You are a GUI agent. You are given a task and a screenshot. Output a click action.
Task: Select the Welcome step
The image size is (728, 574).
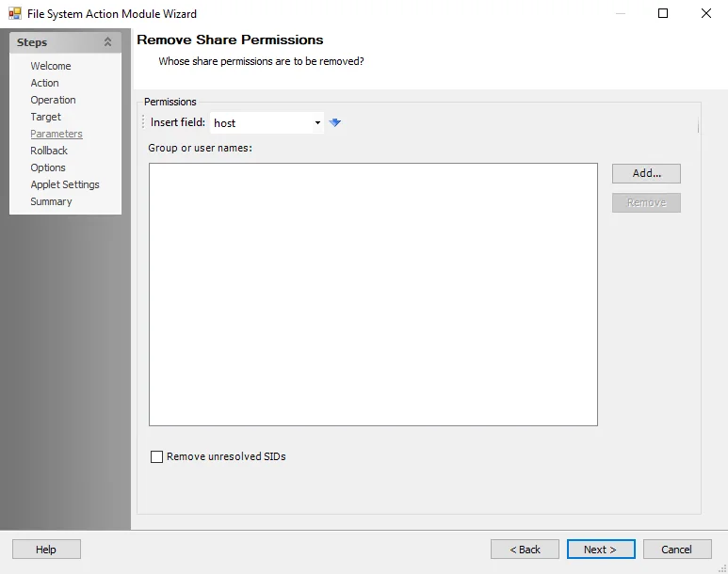click(51, 66)
